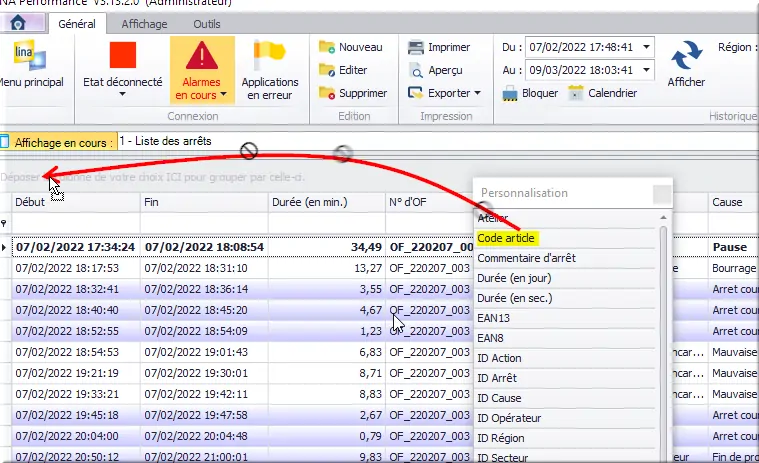The width and height of the screenshot is (759, 463).
Task: Open Applications en erreur flag icon
Action: click(x=269, y=54)
